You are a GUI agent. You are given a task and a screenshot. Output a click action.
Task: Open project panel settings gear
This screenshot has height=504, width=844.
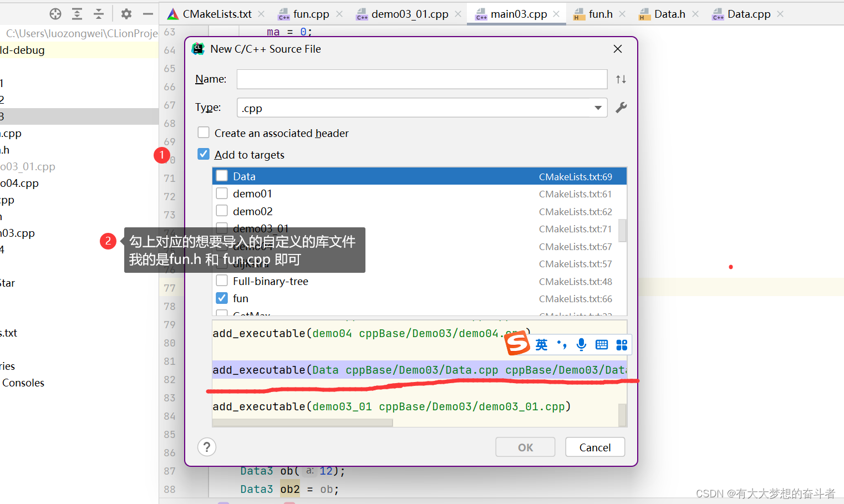point(126,14)
